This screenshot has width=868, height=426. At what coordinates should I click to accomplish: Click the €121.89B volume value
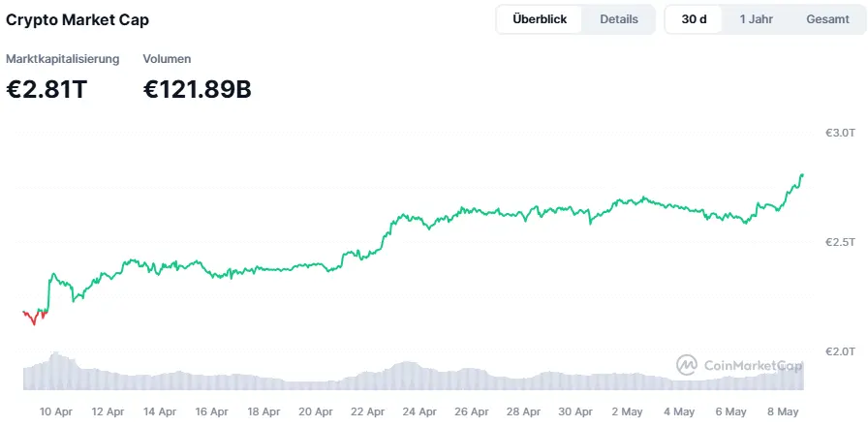click(198, 90)
